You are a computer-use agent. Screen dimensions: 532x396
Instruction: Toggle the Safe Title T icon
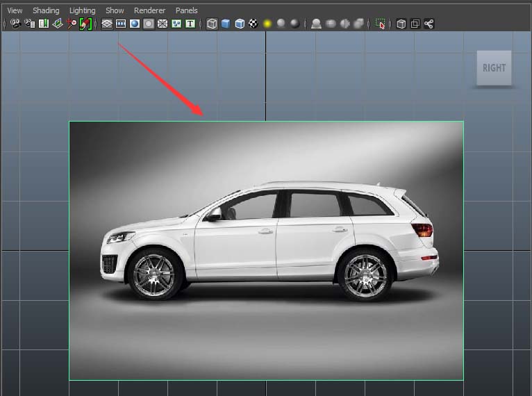pyautogui.click(x=190, y=24)
